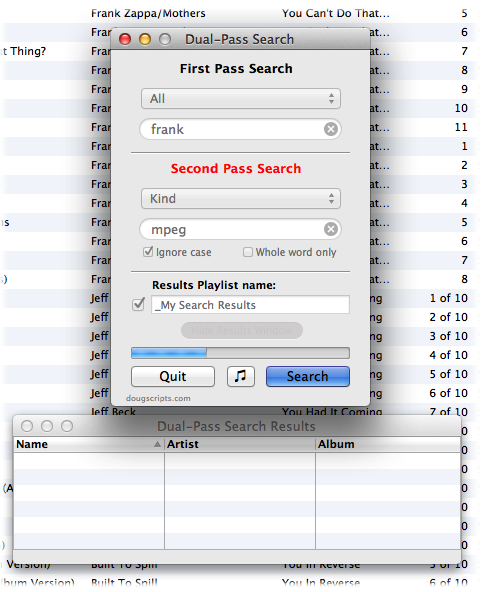This screenshot has width=484, height=592.
Task: Click the music note button
Action: [x=240, y=376]
